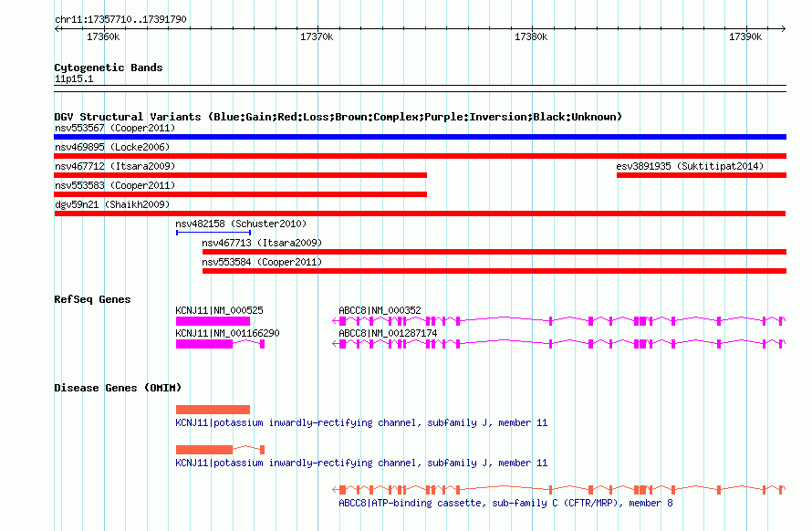
Task: Click the magenta ABCC8 NM_001287174 gene model
Action: pyautogui.click(x=558, y=344)
